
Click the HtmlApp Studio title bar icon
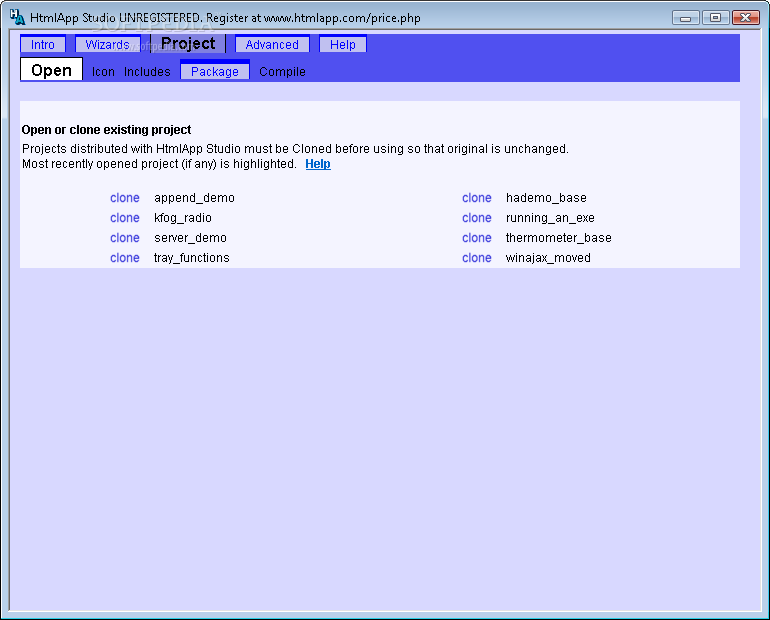(17, 17)
